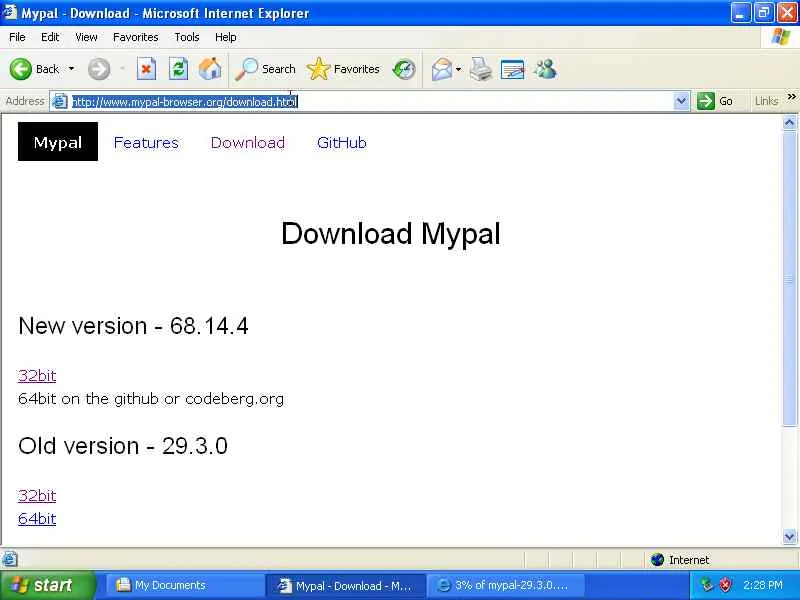Screen dimensions: 800x600
Task: Click the Windows flag logo throbber
Action: tap(781, 37)
